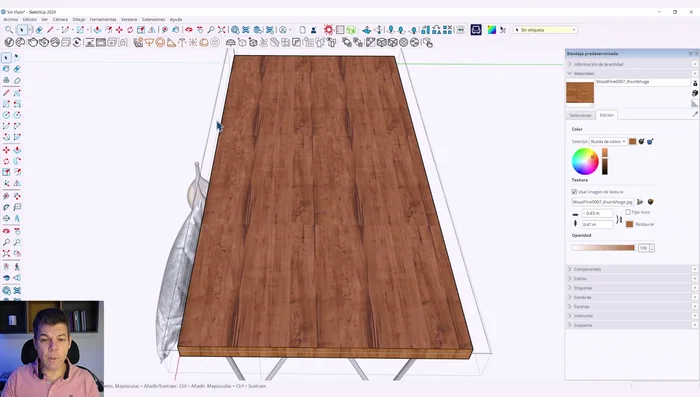
Task: Click the color wheel picker
Action: 585,162
